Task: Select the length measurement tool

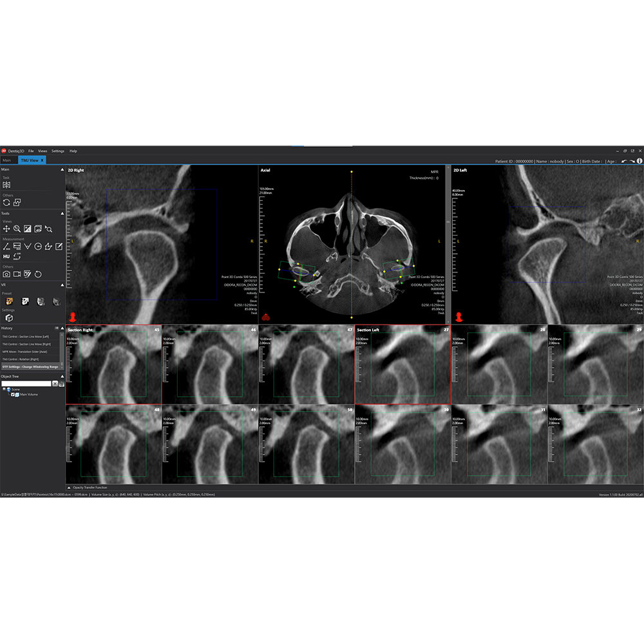Action: pyautogui.click(x=5, y=246)
